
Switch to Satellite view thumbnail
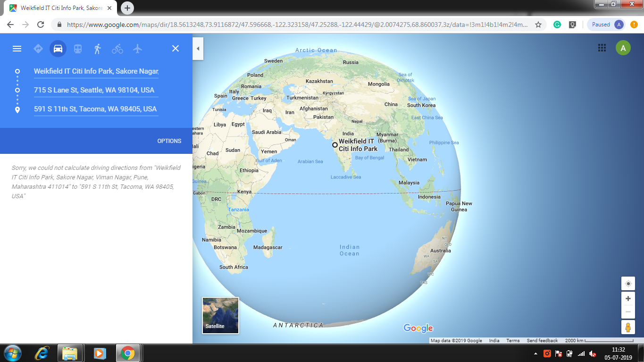[x=220, y=315]
